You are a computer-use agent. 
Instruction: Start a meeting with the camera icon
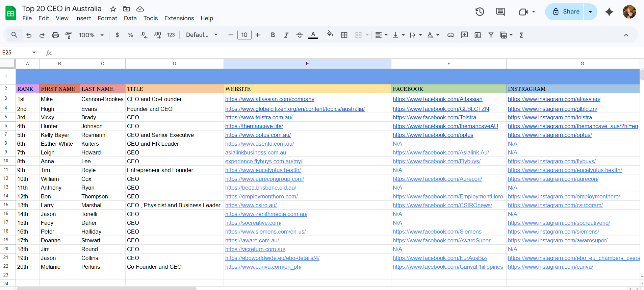pos(523,12)
